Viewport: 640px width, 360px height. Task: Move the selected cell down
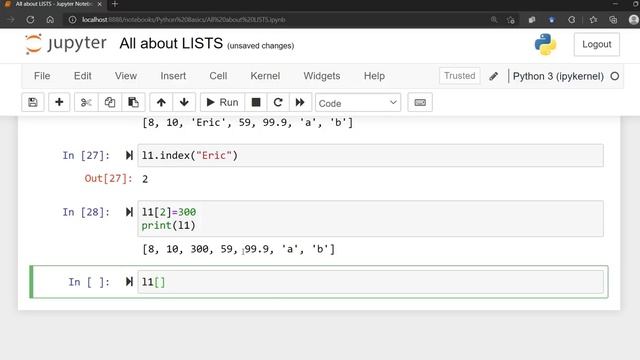tap(184, 102)
